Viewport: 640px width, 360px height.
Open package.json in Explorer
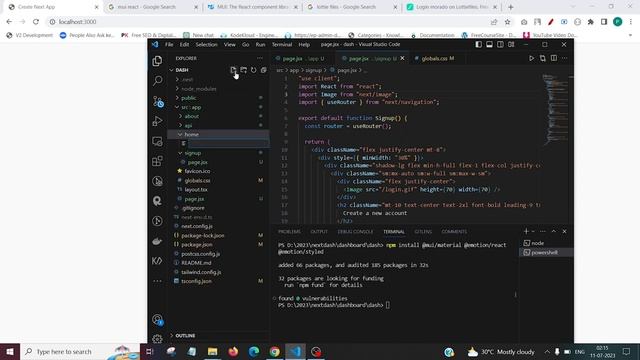196,244
